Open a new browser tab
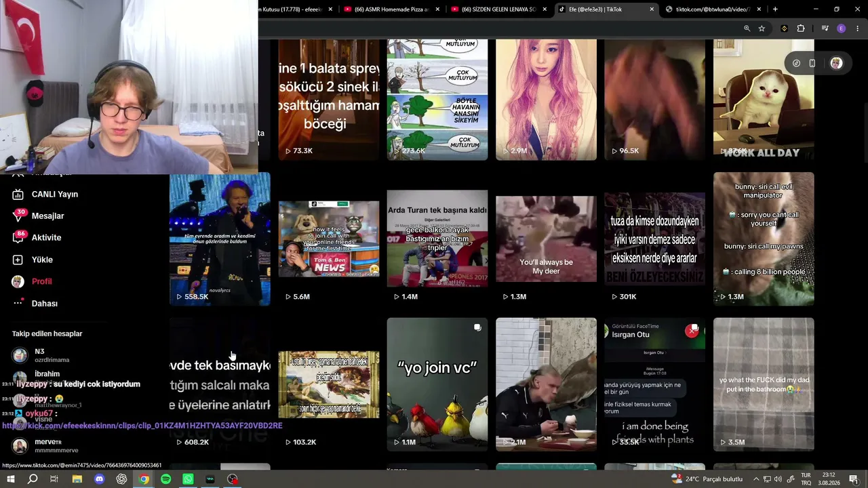Image resolution: width=868 pixels, height=488 pixels. click(775, 9)
